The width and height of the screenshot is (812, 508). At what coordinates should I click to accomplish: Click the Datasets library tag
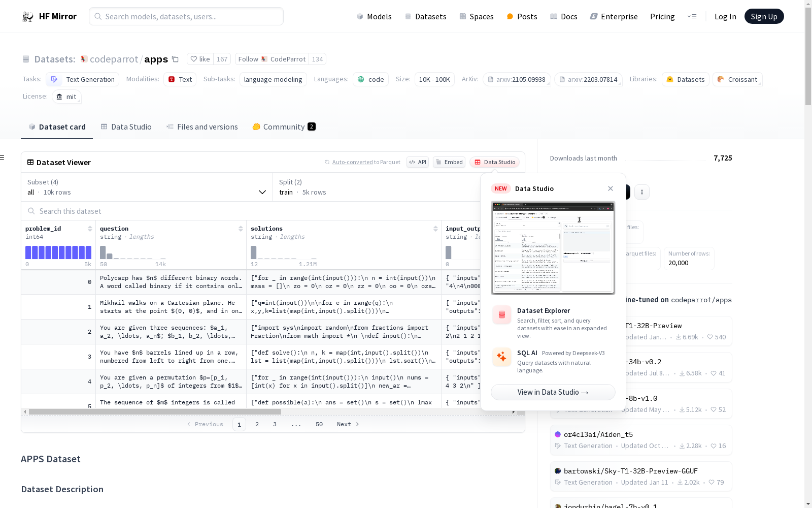pos(686,79)
